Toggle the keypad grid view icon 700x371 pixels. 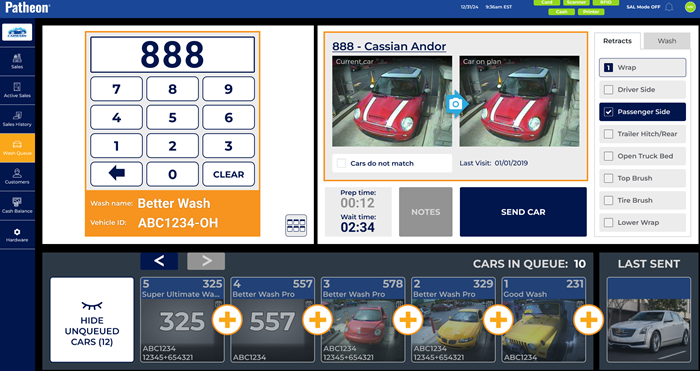click(296, 225)
